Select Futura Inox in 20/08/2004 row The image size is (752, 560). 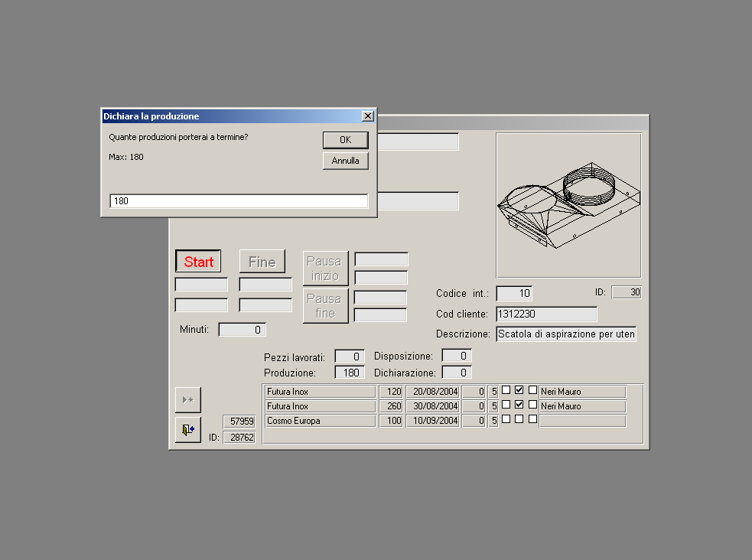pos(321,392)
